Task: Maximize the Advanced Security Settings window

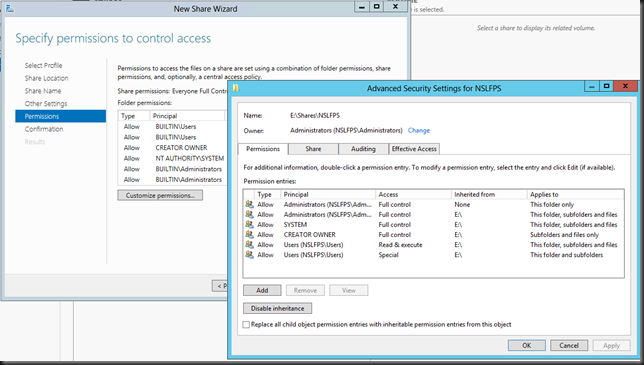Action: [606, 86]
